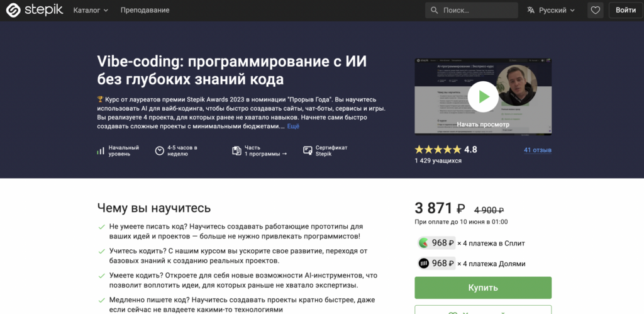Click the clock icon for weekly hours
Screen dimensions: 644x314
(x=159, y=151)
